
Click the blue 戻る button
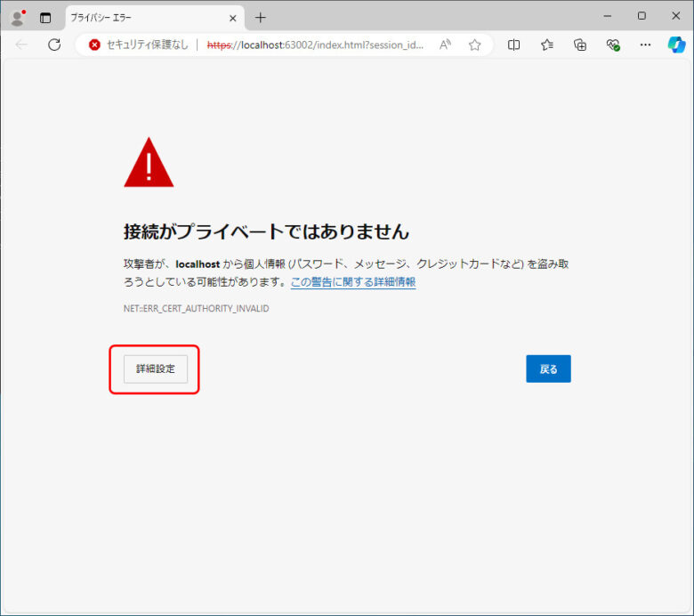[548, 369]
